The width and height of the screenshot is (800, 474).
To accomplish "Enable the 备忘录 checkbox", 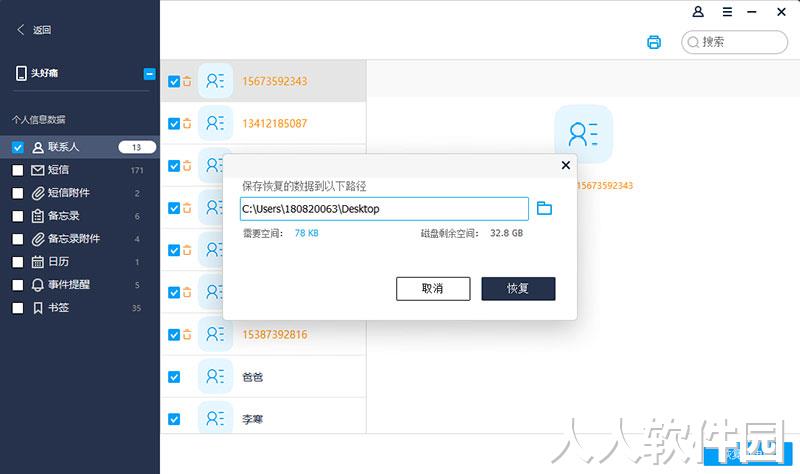I will point(18,216).
